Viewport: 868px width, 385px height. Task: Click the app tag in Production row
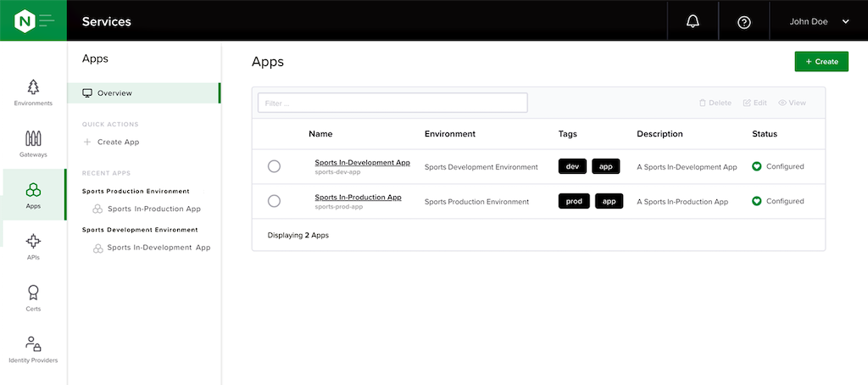(x=609, y=201)
